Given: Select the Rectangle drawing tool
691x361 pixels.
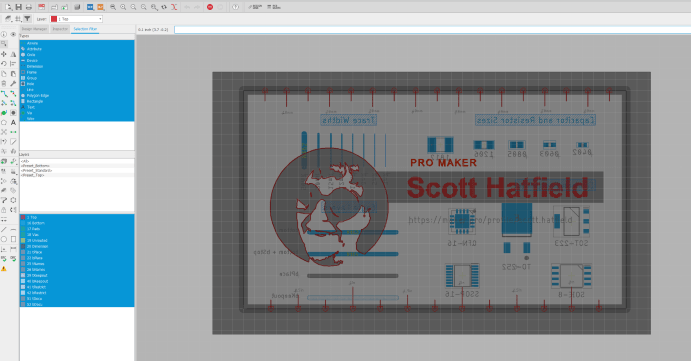Looking at the screenshot, I should [13, 239].
